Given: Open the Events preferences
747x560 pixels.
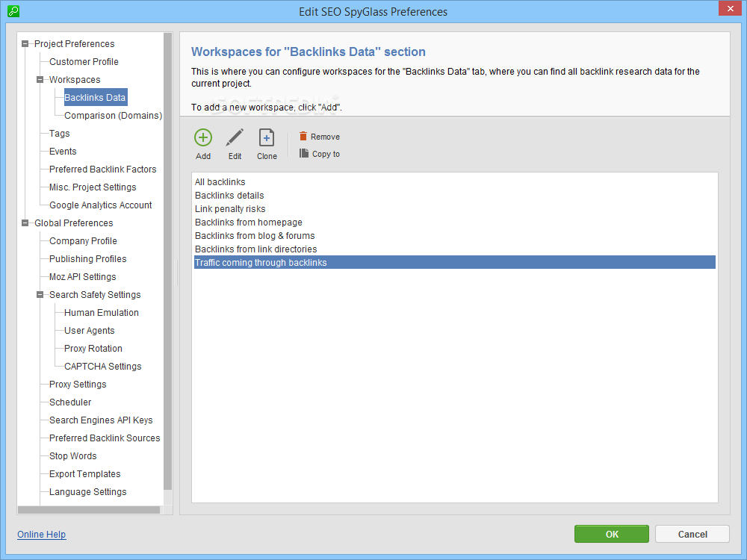Looking at the screenshot, I should [63, 152].
